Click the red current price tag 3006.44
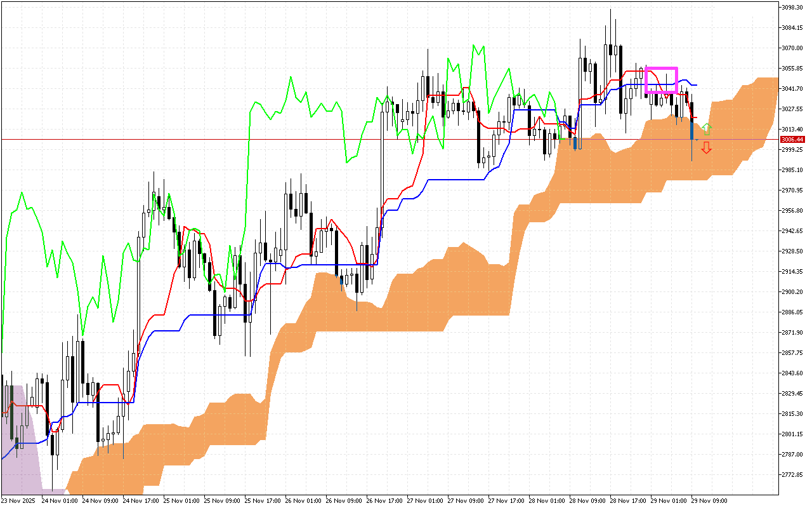 792,139
